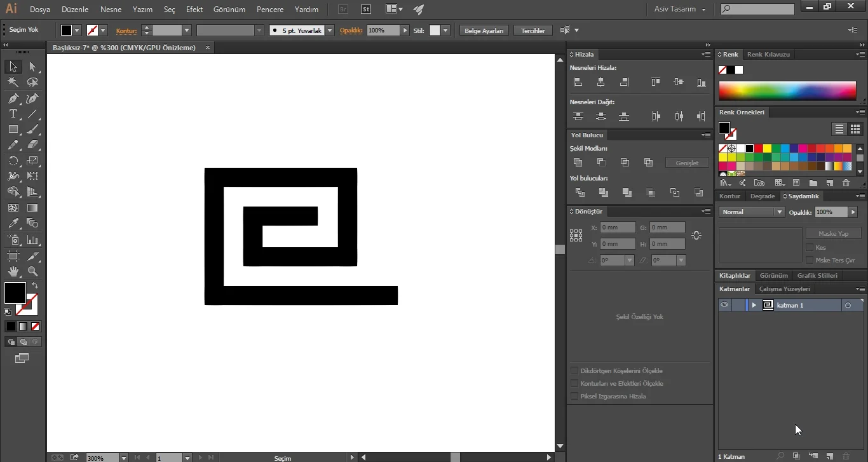Select the Line Segment tool
Viewport: 868px width, 462px height.
32,114
